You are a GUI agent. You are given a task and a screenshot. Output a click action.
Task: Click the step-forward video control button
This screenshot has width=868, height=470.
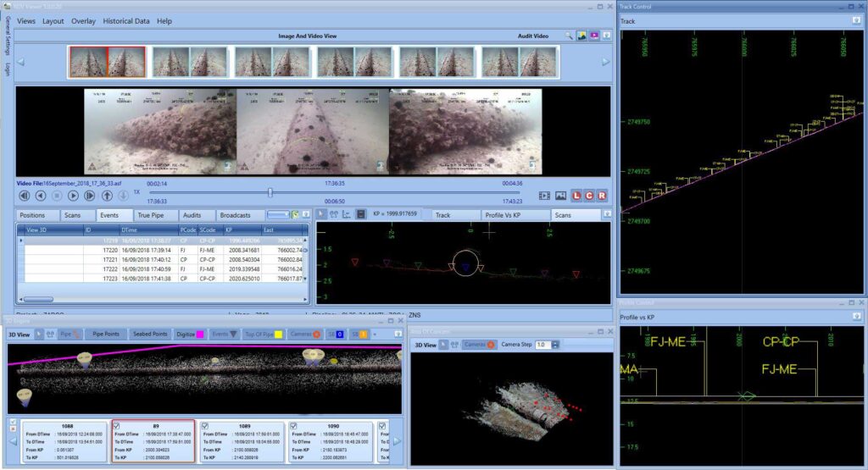(90, 196)
